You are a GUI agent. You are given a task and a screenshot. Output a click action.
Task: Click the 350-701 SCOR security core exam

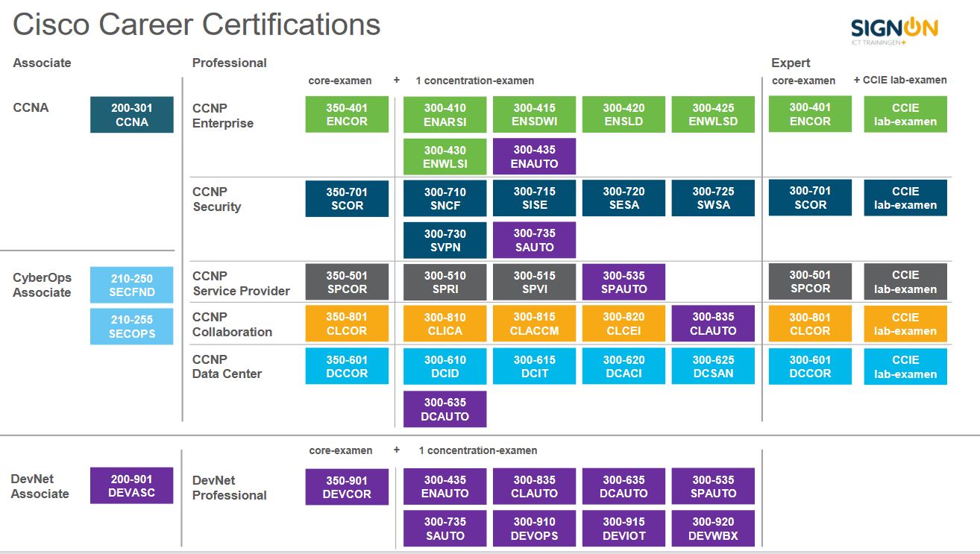pyautogui.click(x=347, y=197)
